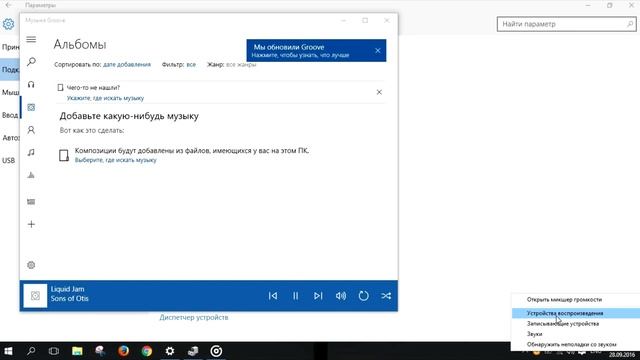Create a new playlist with the plus icon

(x=31, y=224)
